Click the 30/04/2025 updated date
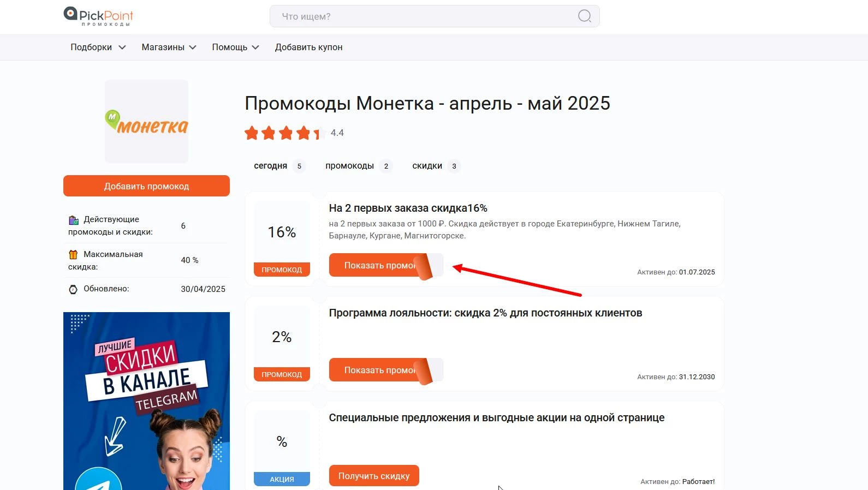868x490 pixels. (203, 289)
